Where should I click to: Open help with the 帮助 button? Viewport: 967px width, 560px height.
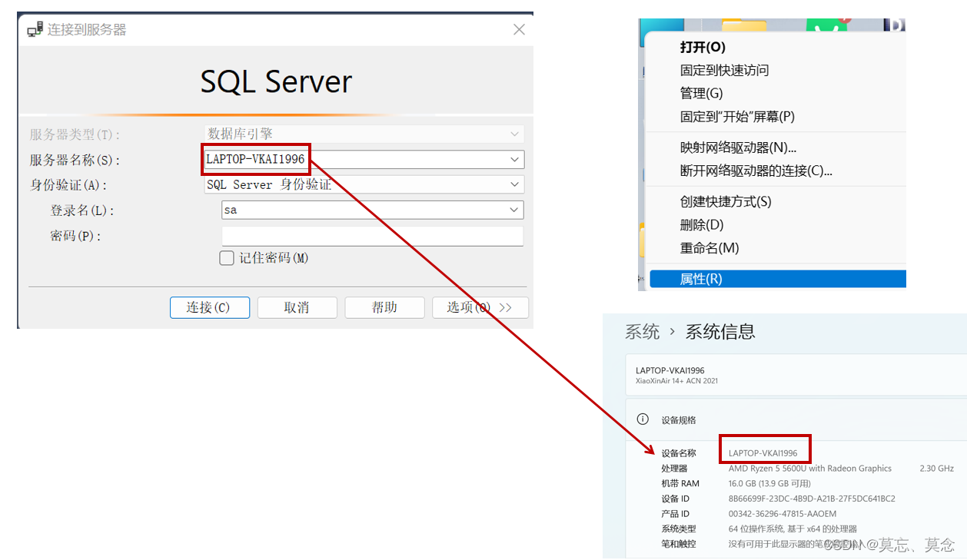pos(384,307)
